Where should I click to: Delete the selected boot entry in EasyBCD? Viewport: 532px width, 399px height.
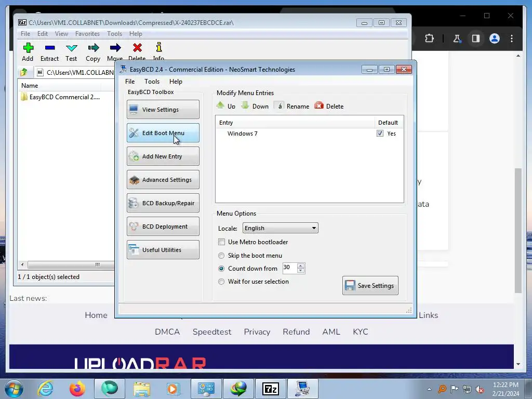(x=329, y=106)
